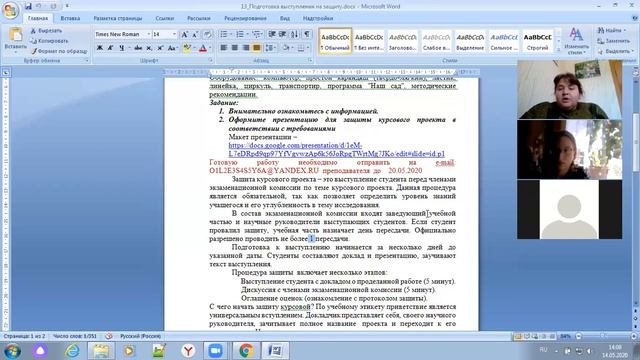Screen dimensions: 640x360
Task: Click the zoom slider in status bar
Action: [x=603, y=336]
